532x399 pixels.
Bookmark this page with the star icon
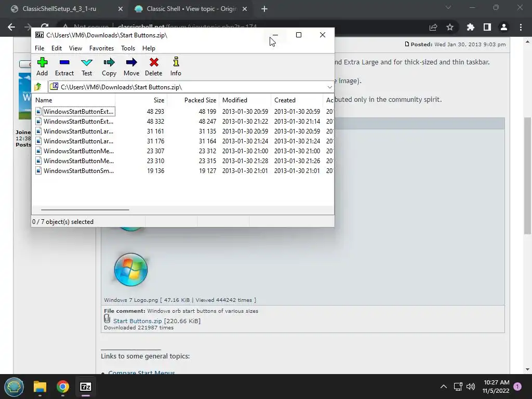(450, 27)
